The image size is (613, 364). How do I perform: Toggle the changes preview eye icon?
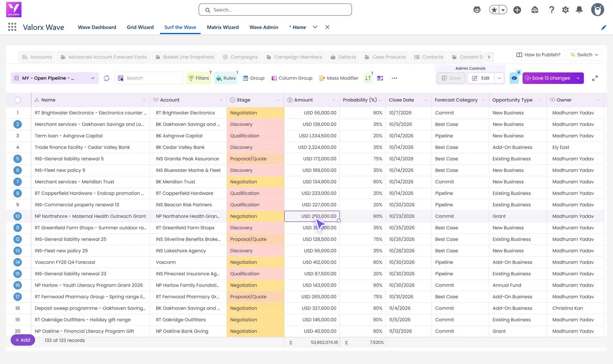coord(514,78)
